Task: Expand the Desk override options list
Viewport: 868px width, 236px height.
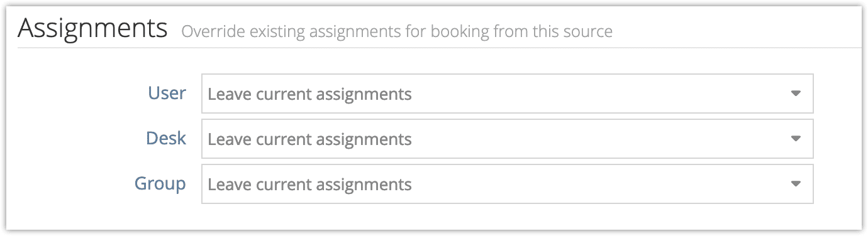Action: (508, 139)
